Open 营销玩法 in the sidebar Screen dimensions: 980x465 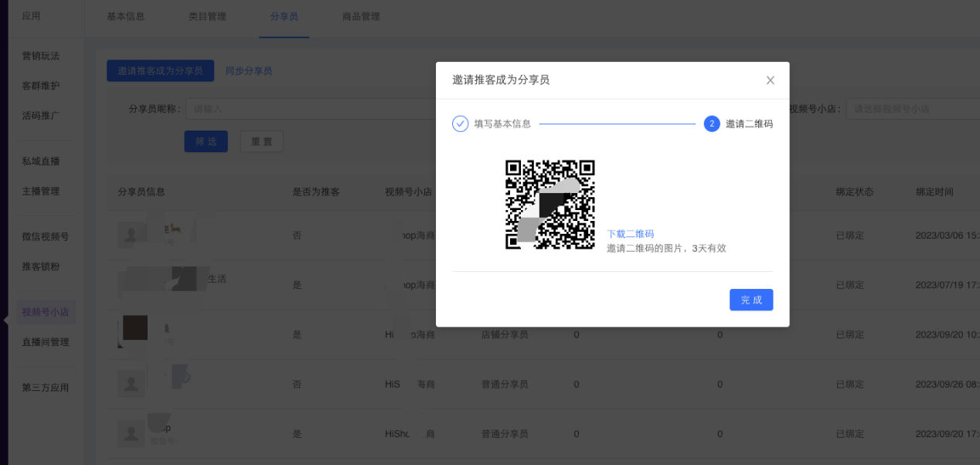click(41, 56)
